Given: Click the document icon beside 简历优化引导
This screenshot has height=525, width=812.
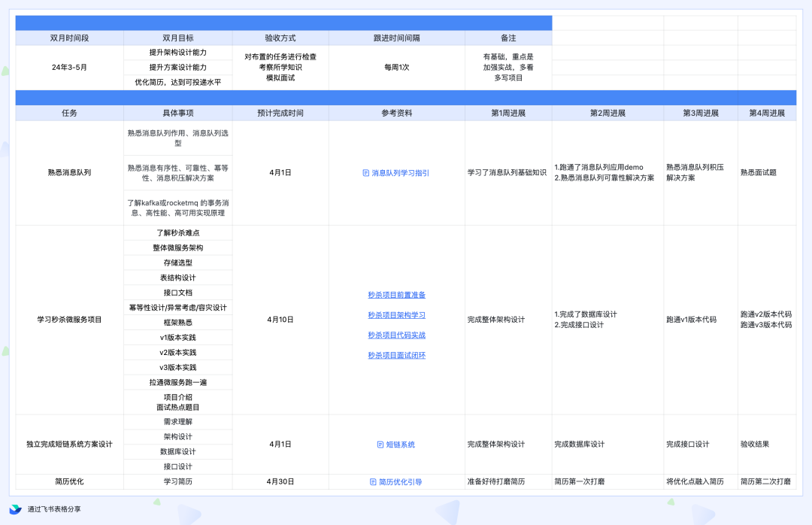Looking at the screenshot, I should click(373, 482).
